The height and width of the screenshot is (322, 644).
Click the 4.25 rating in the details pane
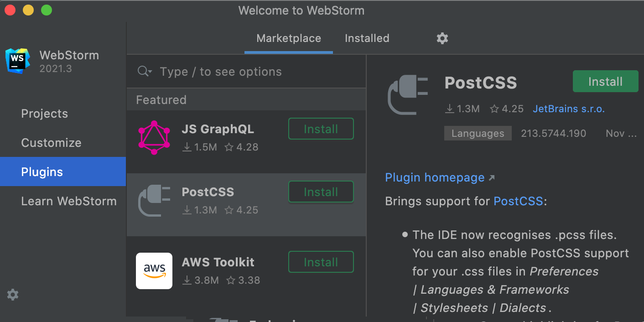tap(507, 109)
